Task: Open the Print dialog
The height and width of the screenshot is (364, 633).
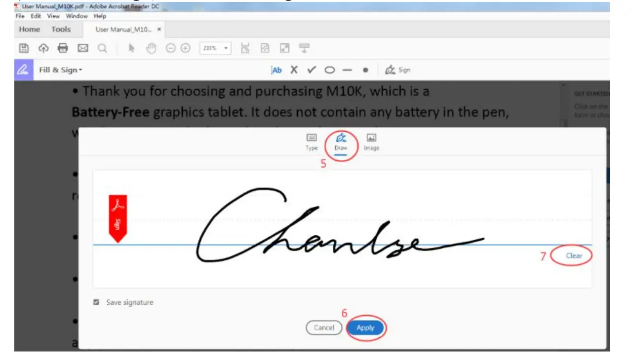Action: click(x=63, y=48)
